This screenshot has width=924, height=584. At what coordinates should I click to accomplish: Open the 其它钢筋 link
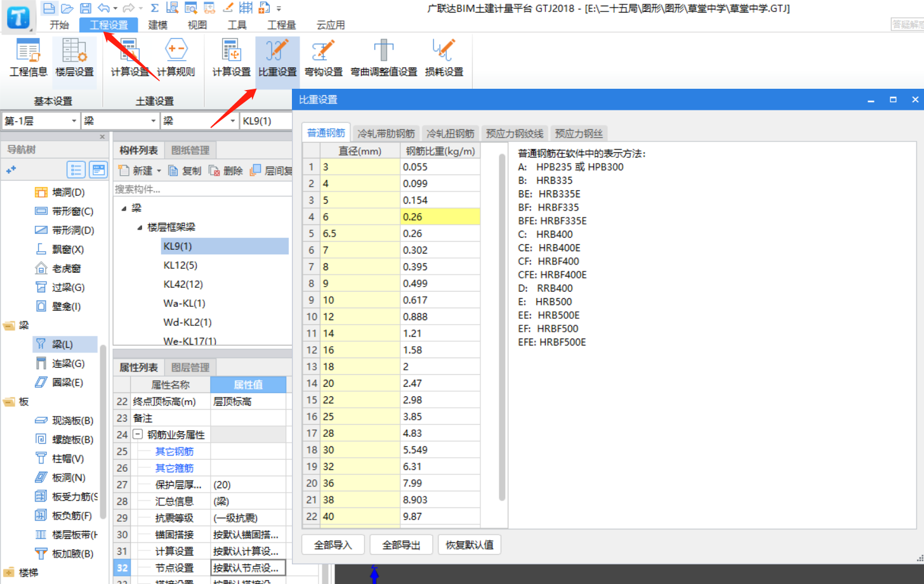pos(175,451)
